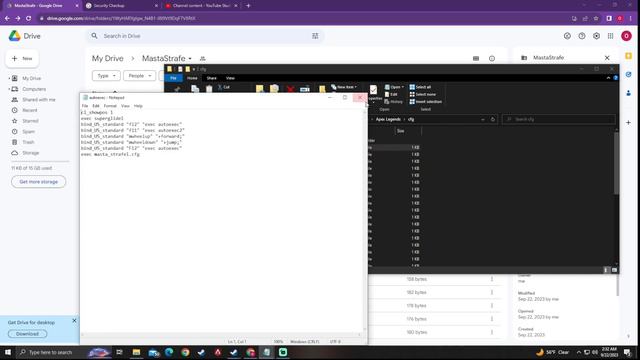Click the New button in Drive

(x=22, y=58)
